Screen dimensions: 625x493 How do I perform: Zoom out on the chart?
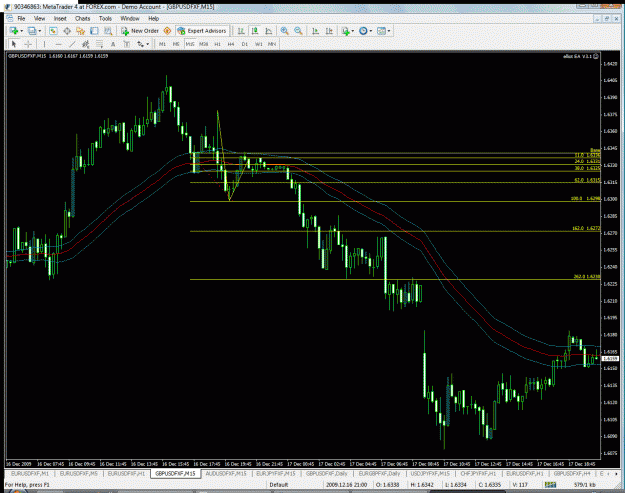pos(298,31)
